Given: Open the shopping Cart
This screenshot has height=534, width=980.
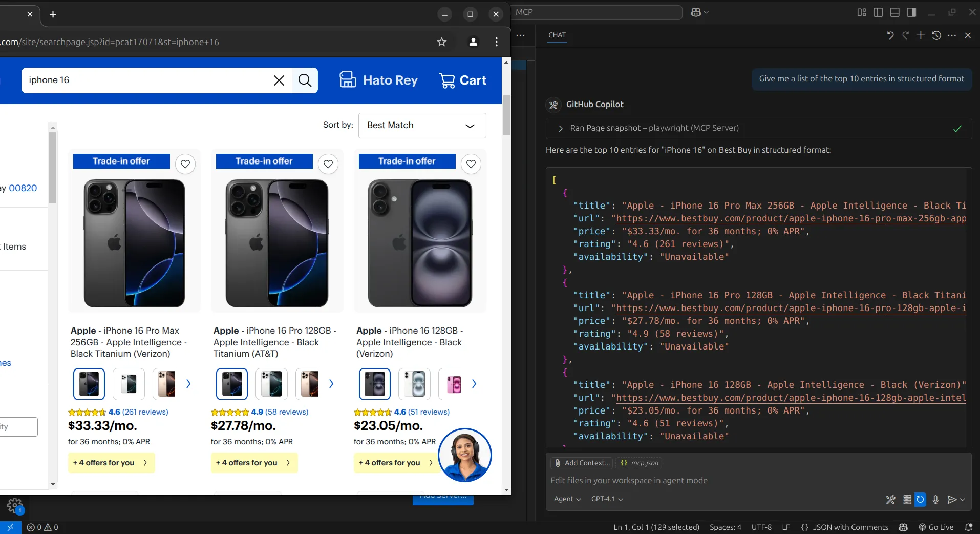Looking at the screenshot, I should click(463, 80).
